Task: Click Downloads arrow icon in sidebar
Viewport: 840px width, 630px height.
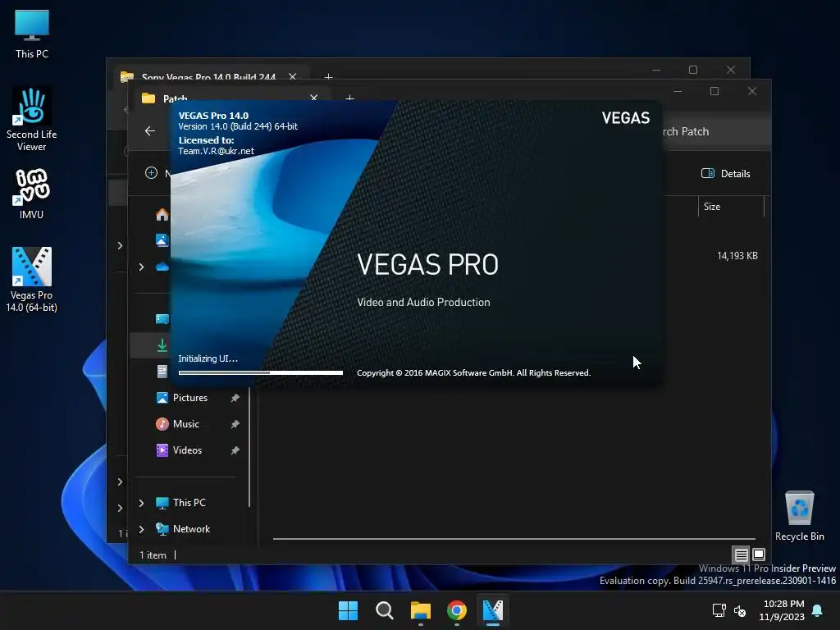Action: [162, 345]
